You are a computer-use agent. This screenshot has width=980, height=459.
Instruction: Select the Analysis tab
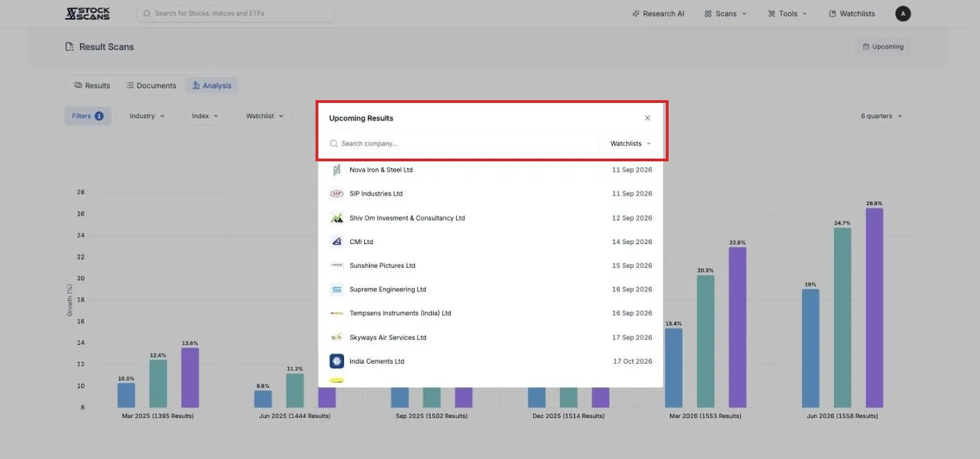pos(212,86)
